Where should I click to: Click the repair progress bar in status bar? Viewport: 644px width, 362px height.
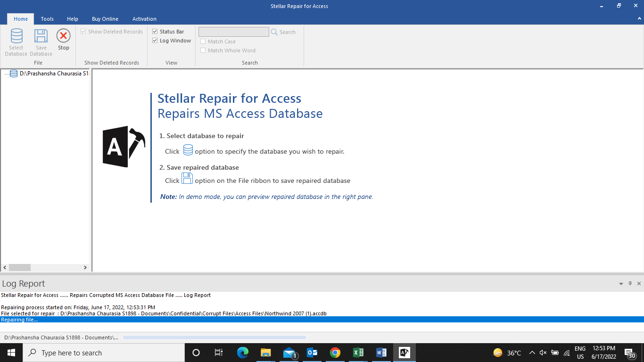(214, 337)
